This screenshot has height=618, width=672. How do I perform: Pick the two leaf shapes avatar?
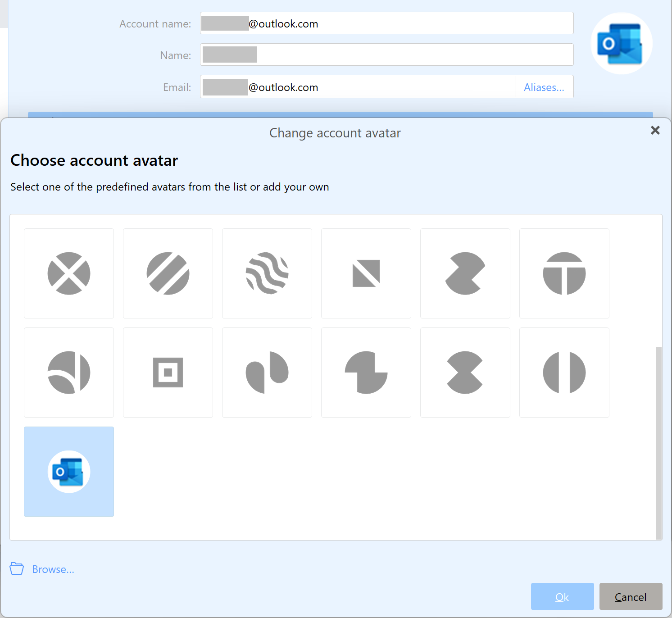pos(267,373)
